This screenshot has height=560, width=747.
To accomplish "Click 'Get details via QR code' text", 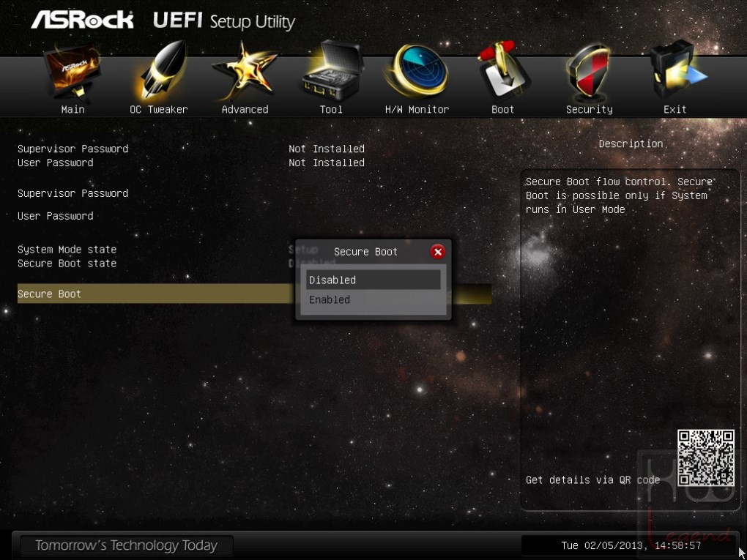I will pyautogui.click(x=592, y=480).
